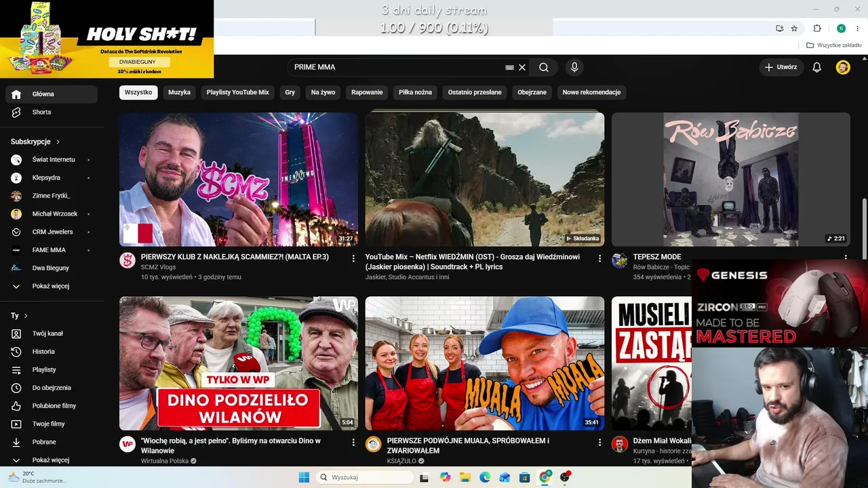Open options menu for Podwójne Muala video
The height and width of the screenshot is (488, 868).
point(599,443)
